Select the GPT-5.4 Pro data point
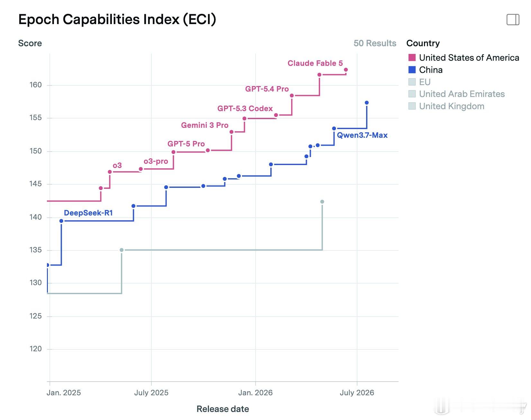Screen dimensions: 531x420 pyautogui.click(x=292, y=96)
